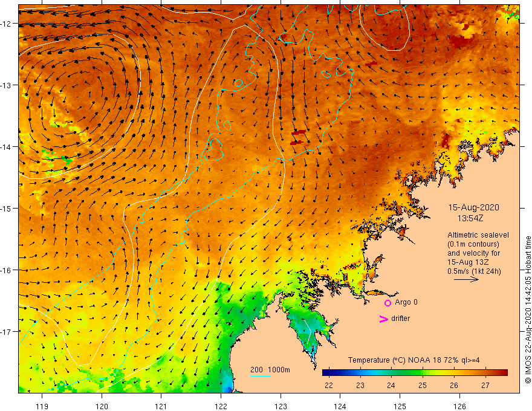Click the latitude label -12
Image resolution: width=532 pixels, height=411 pixels.
point(6,24)
